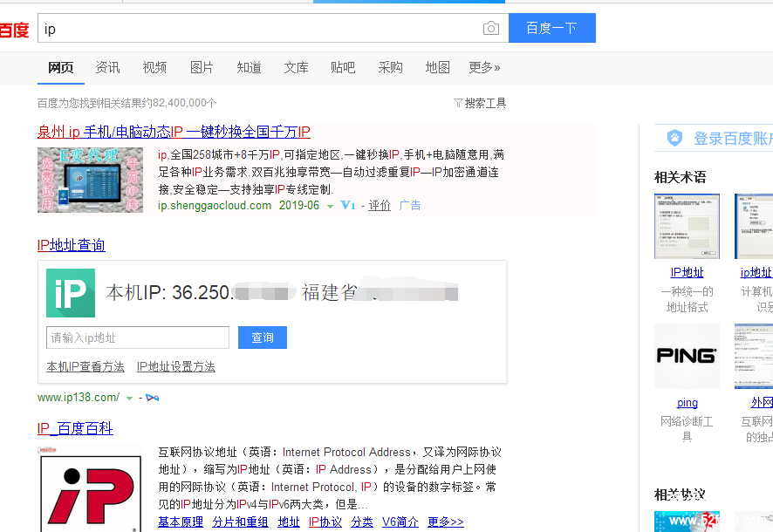Open IP地址设置方法 link

tap(176, 366)
